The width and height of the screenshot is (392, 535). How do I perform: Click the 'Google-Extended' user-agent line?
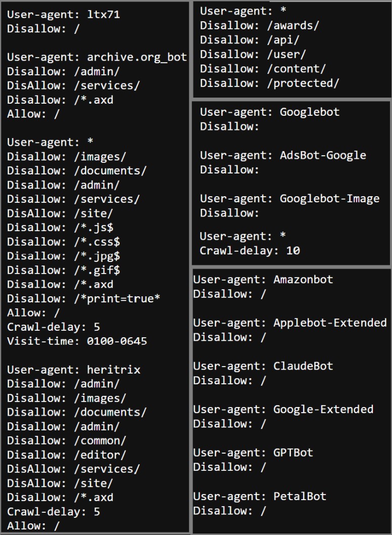(283, 410)
